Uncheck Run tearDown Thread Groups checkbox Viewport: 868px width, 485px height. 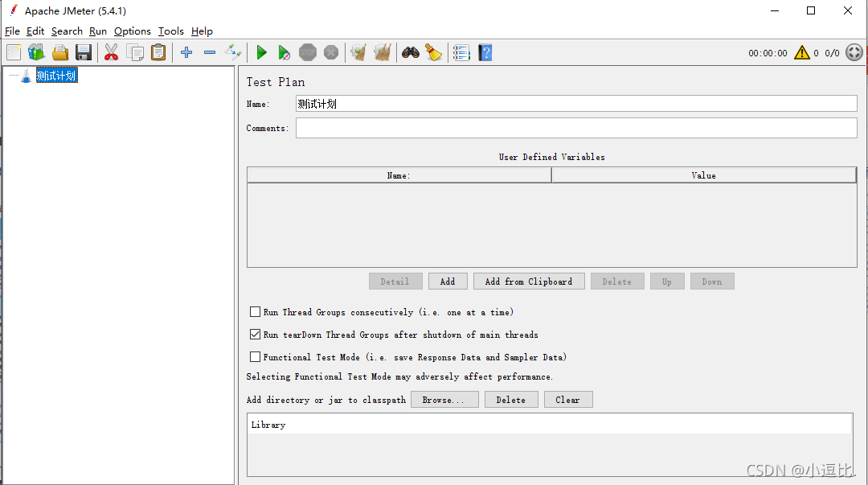255,335
